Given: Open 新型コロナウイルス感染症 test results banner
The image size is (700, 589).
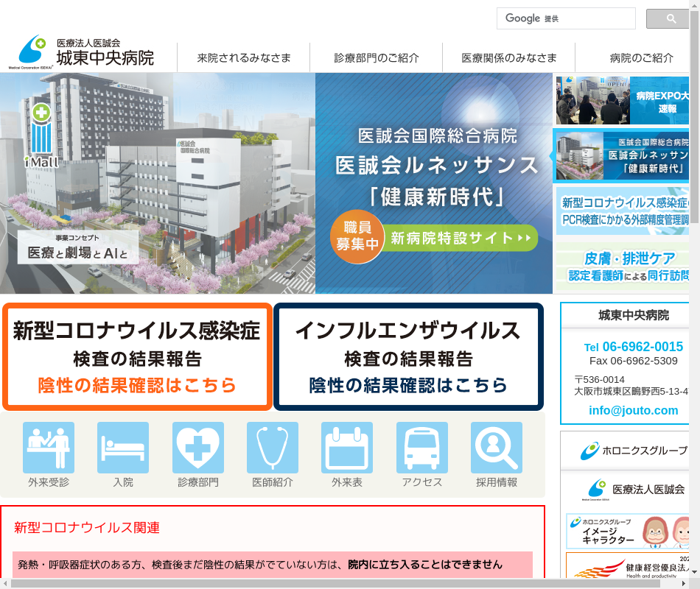Looking at the screenshot, I should [137, 356].
